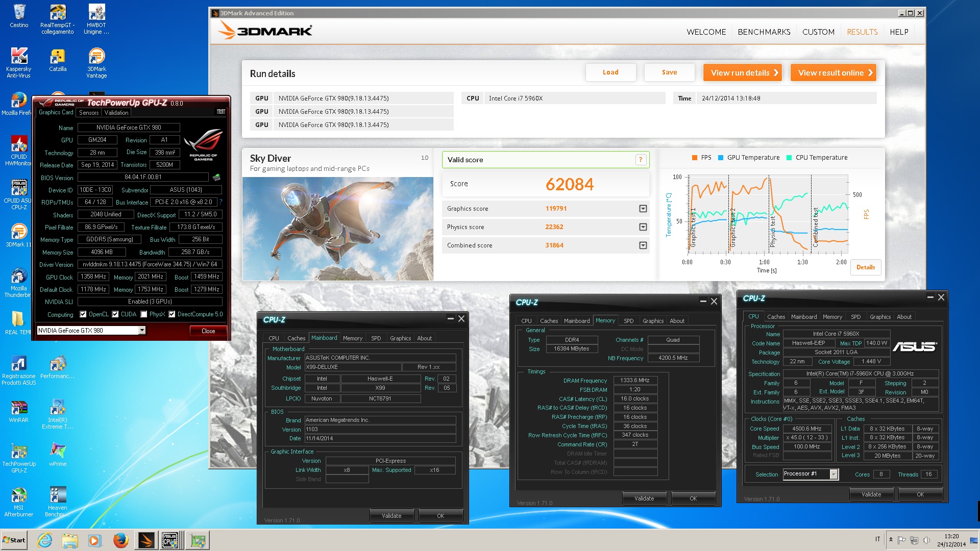Click Close button in GPU-Z
This screenshot has height=551, width=980.
click(x=208, y=331)
